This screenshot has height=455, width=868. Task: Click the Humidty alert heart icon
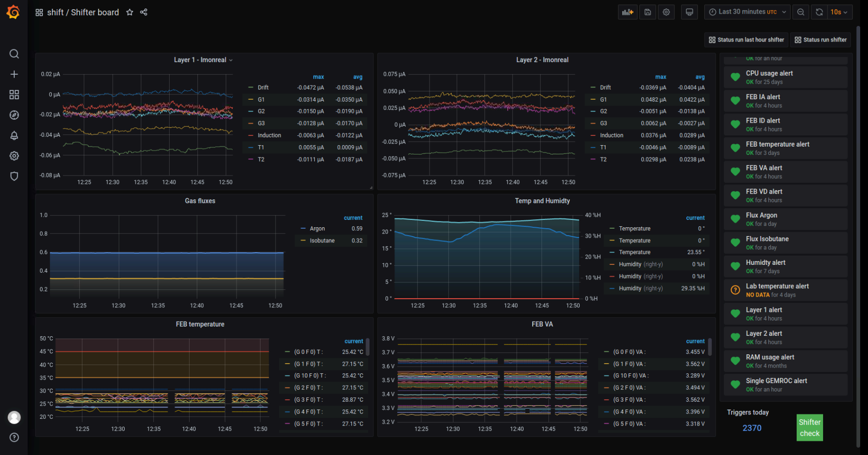coord(735,266)
